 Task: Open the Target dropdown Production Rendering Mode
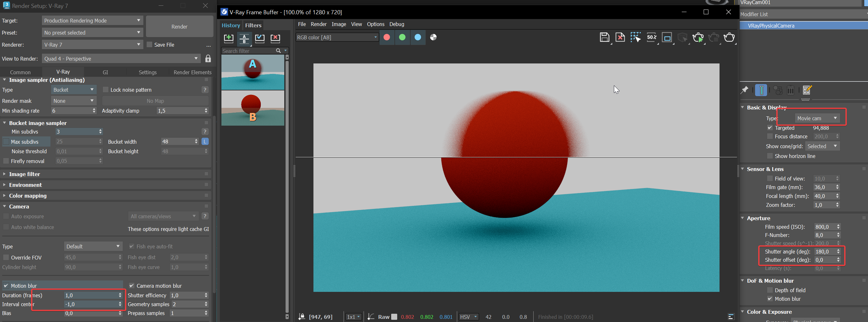coord(92,21)
